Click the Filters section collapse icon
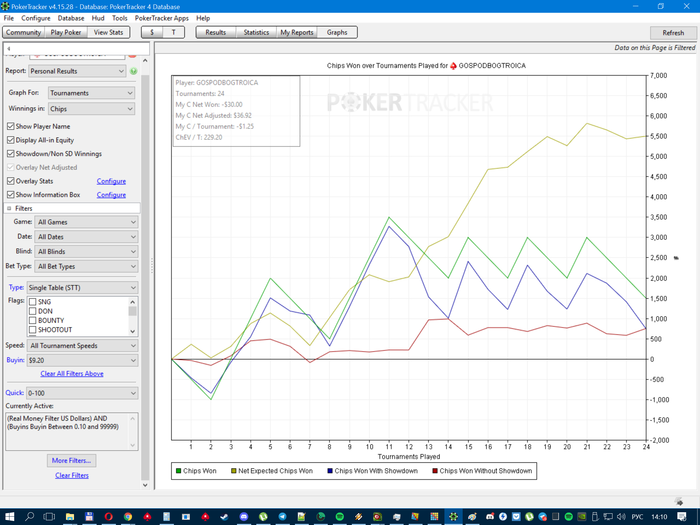Viewport: 700px width, 525px height. point(9,208)
